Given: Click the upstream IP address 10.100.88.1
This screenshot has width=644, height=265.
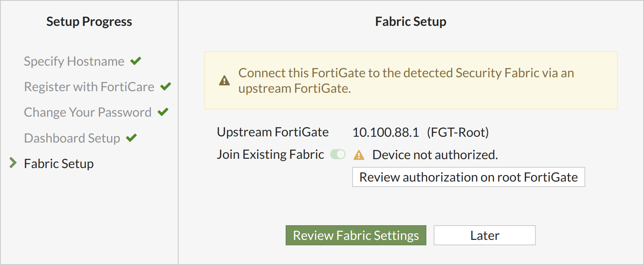Looking at the screenshot, I should pyautogui.click(x=385, y=132).
